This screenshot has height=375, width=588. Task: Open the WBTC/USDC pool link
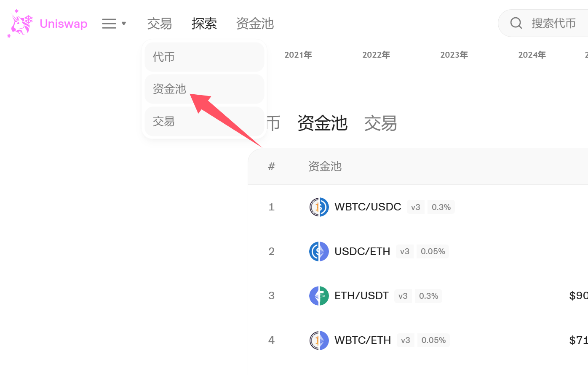368,207
